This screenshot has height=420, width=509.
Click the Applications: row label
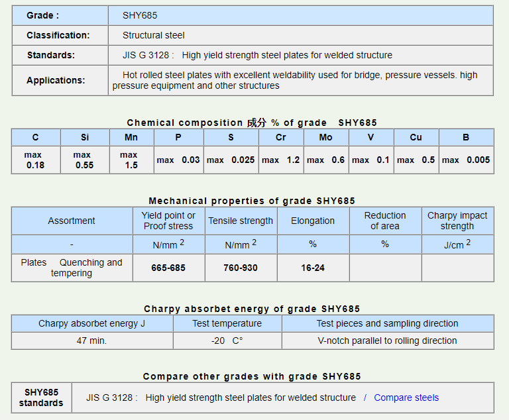pyautogui.click(x=56, y=80)
